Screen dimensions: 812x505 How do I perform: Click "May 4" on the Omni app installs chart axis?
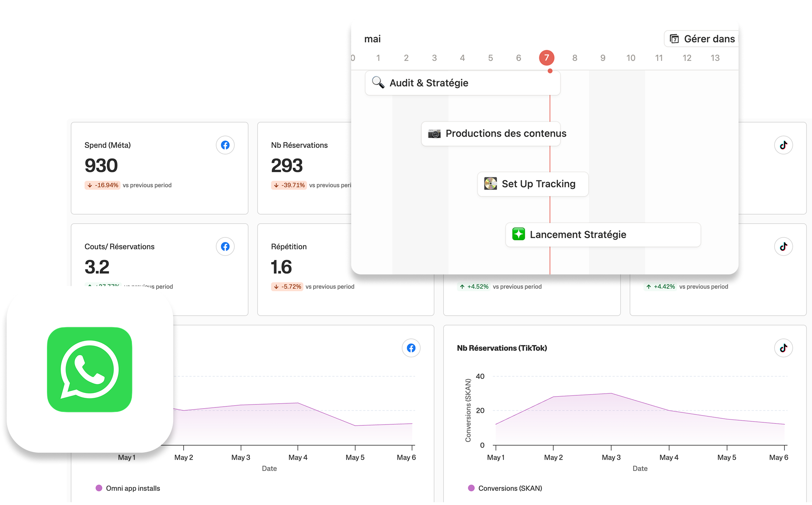[298, 457]
